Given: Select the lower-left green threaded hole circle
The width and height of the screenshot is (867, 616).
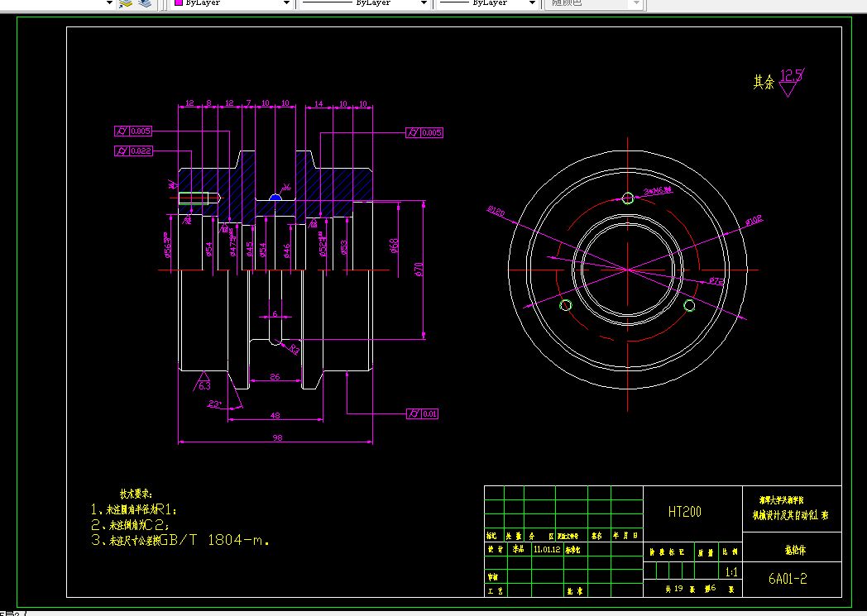Looking at the screenshot, I should coord(566,305).
